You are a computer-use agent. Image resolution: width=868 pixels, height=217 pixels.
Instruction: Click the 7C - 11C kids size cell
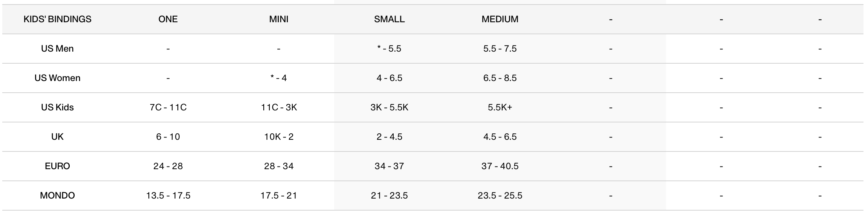click(168, 107)
